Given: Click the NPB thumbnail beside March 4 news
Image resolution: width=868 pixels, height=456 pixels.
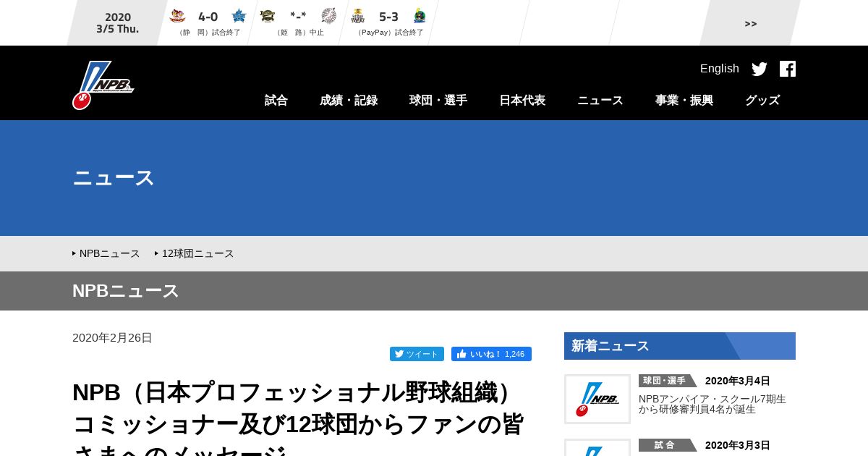Looking at the screenshot, I should point(597,399).
